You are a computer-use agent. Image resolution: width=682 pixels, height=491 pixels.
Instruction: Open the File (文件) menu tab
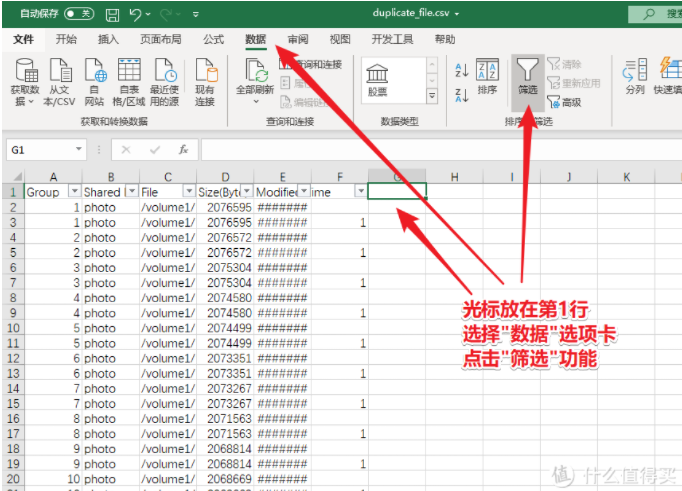[23, 40]
